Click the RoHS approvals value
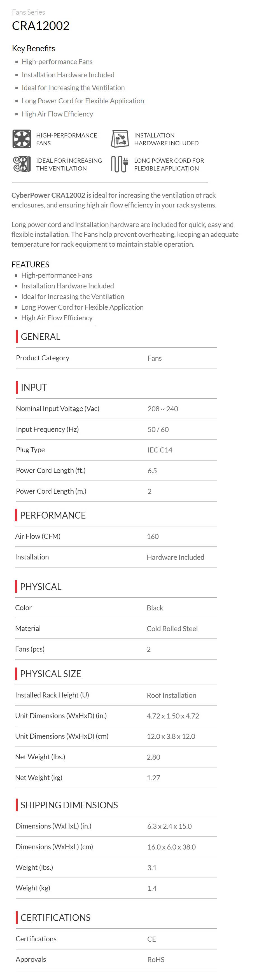Image resolution: width=259 pixels, height=980 pixels. pos(156,960)
